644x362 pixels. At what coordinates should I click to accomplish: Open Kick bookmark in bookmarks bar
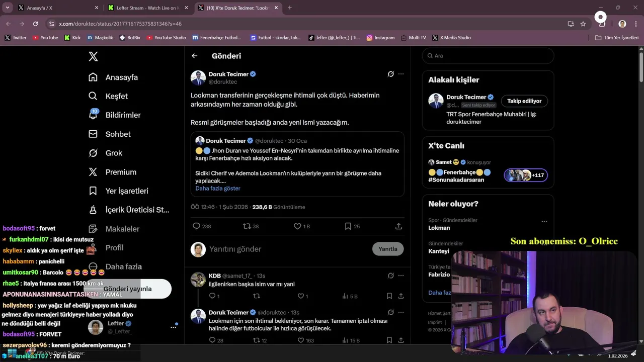[x=72, y=38]
